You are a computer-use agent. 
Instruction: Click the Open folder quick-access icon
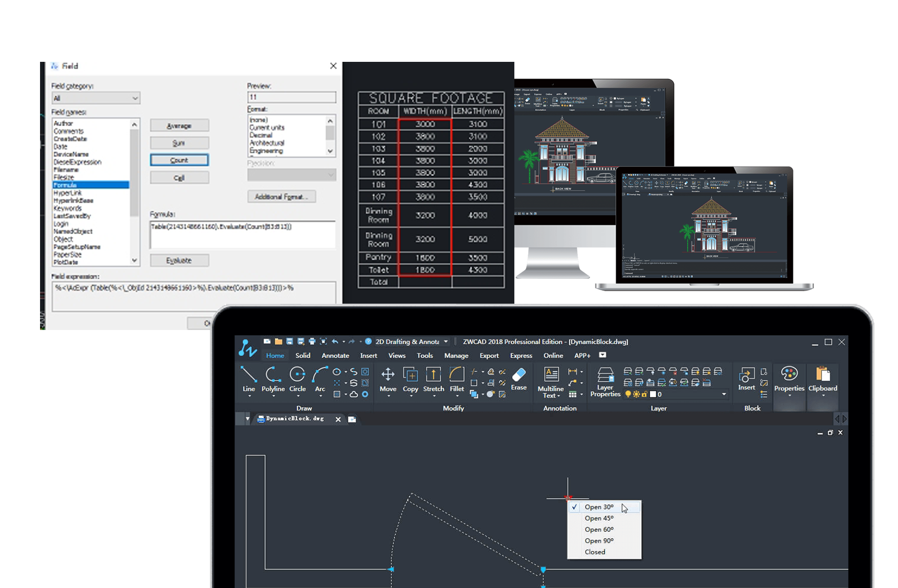278,342
